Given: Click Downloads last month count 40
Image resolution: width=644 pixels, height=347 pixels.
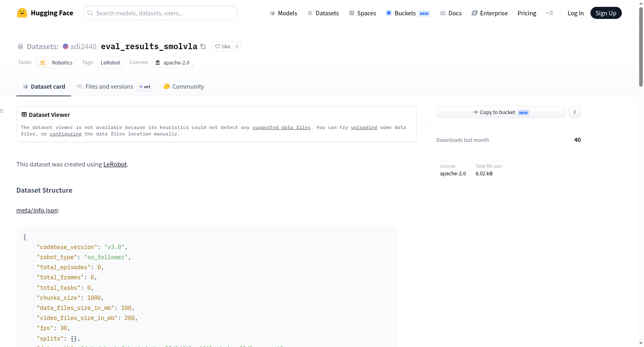Looking at the screenshot, I should click(x=577, y=140).
